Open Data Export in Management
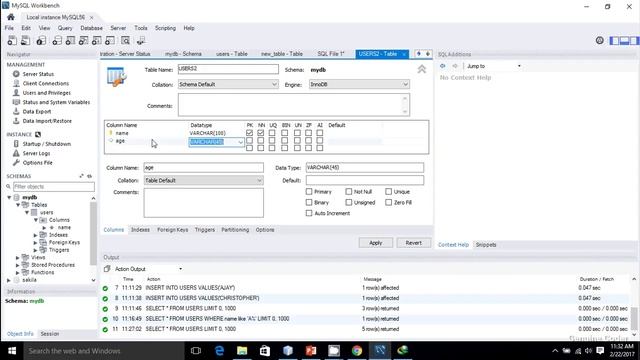 click(37, 112)
